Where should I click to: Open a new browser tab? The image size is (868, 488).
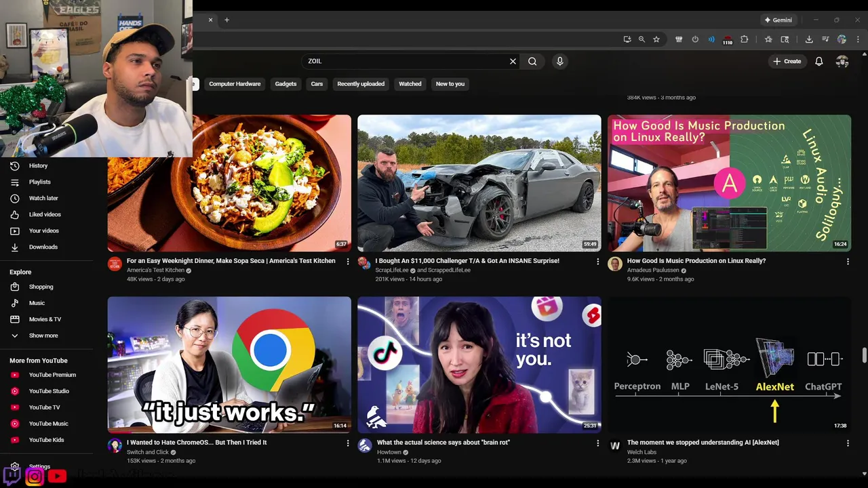pyautogui.click(x=226, y=20)
